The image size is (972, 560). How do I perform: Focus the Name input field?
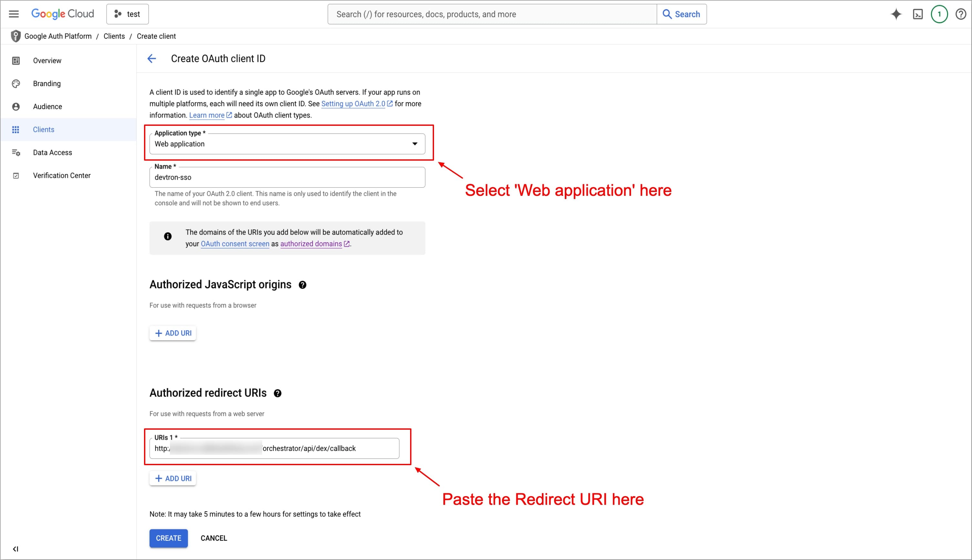coord(287,177)
